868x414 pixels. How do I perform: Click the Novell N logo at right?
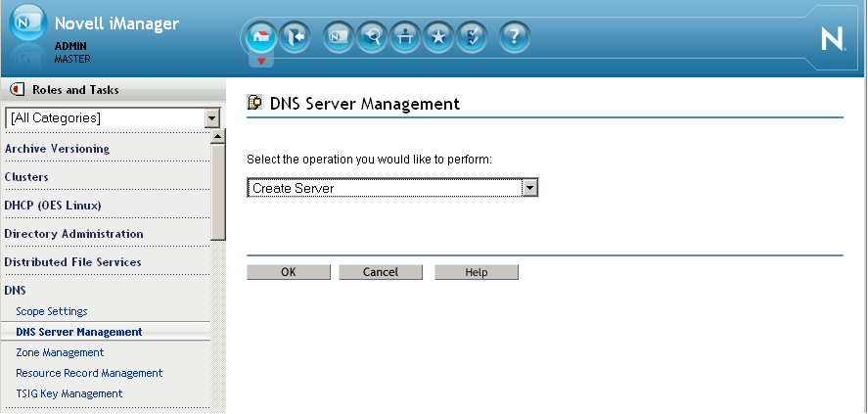(832, 39)
